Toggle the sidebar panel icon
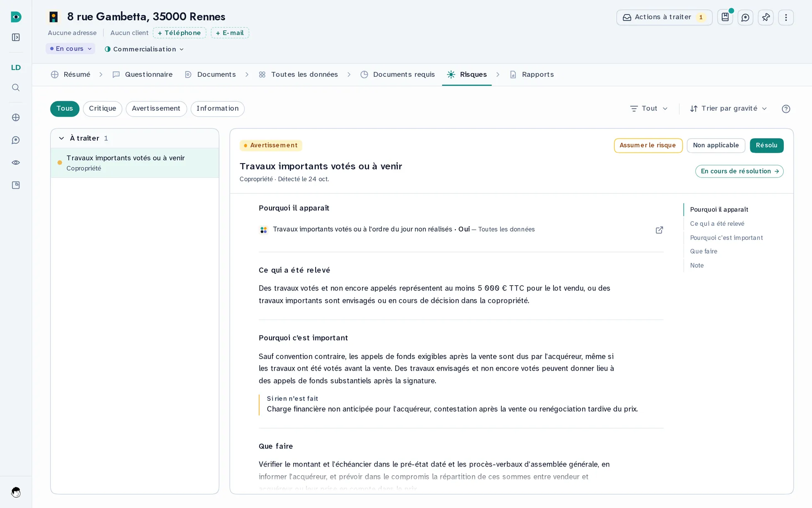 click(x=16, y=37)
